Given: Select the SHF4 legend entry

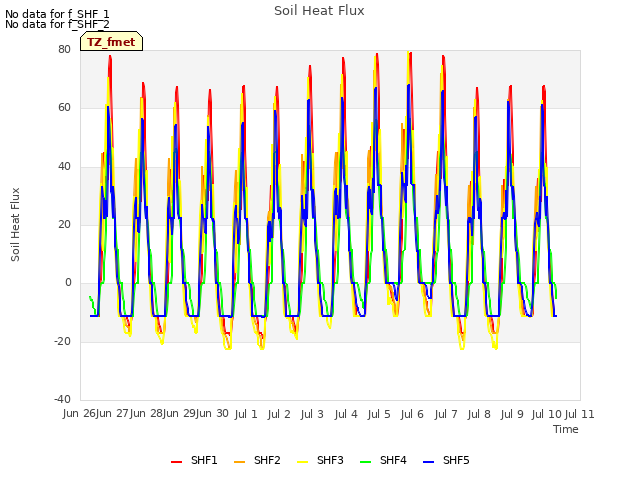Looking at the screenshot, I should pyautogui.click(x=383, y=460).
